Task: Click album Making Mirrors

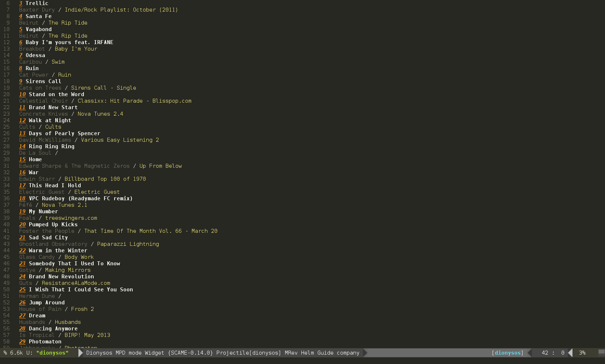Action: [x=68, y=270]
